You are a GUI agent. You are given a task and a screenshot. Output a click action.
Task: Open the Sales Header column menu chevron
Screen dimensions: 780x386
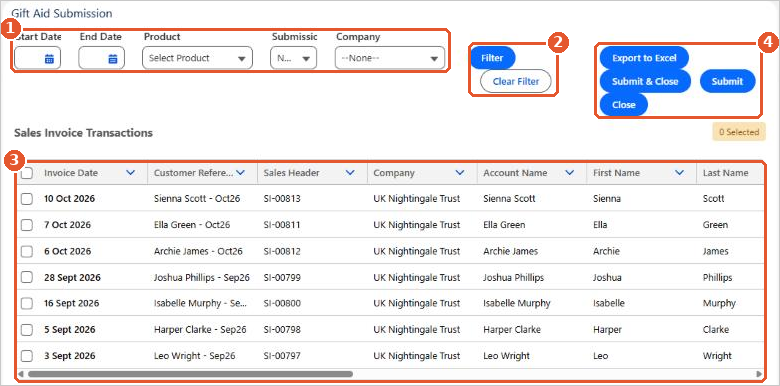350,173
